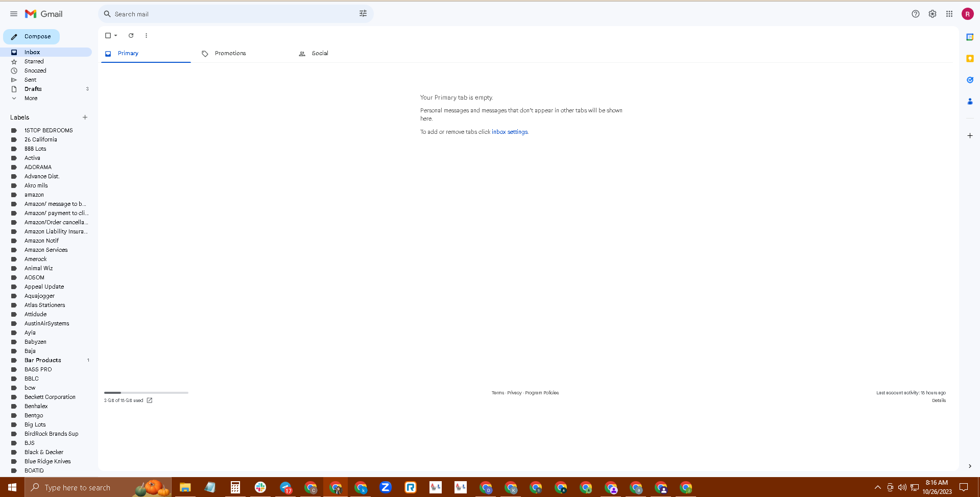Open Google Tasks side panel

[970, 80]
